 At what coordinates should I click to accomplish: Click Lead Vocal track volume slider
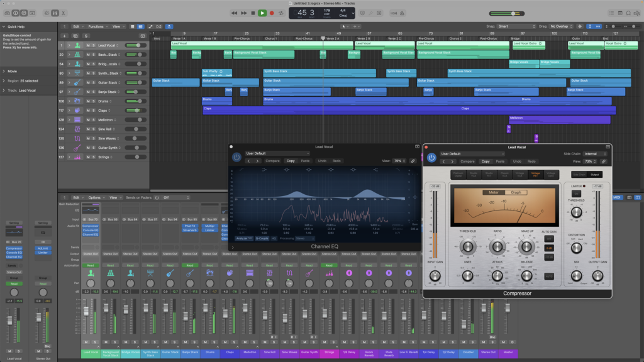tap(136, 45)
